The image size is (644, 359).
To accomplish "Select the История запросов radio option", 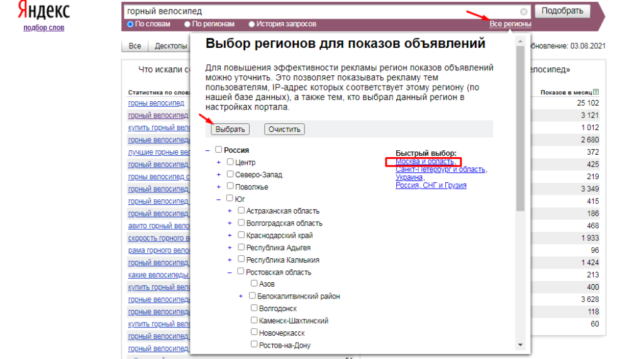I will click(252, 25).
